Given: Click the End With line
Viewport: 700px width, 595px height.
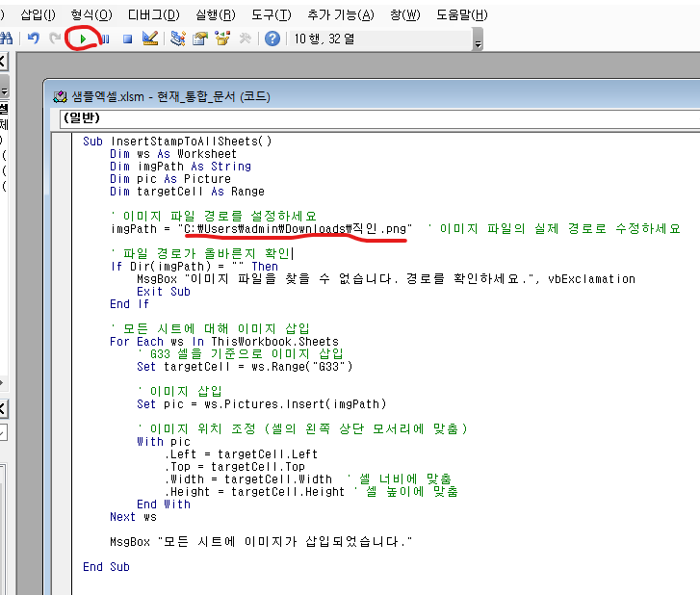Looking at the screenshot, I should pyautogui.click(x=164, y=504).
